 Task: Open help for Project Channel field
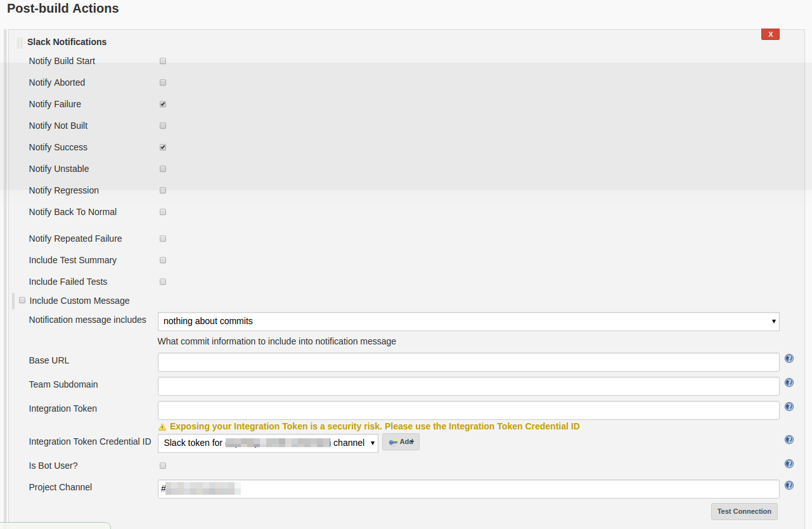(x=789, y=485)
